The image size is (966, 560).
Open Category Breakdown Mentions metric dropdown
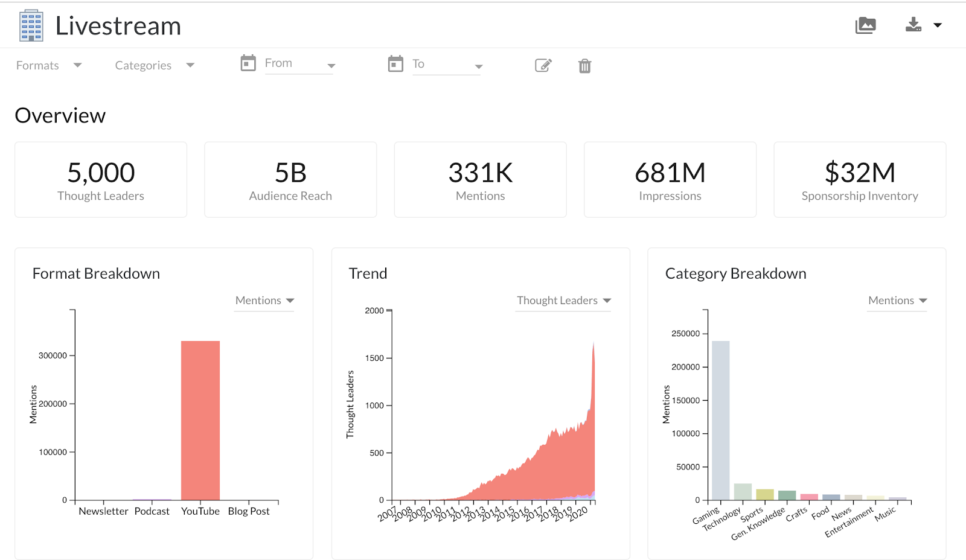[x=897, y=301]
